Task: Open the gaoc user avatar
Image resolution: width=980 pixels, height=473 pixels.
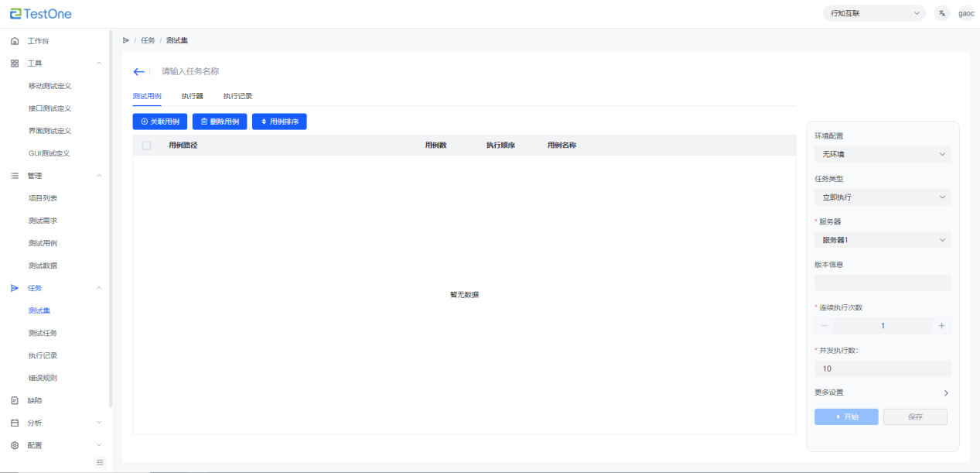Action: tap(966, 13)
